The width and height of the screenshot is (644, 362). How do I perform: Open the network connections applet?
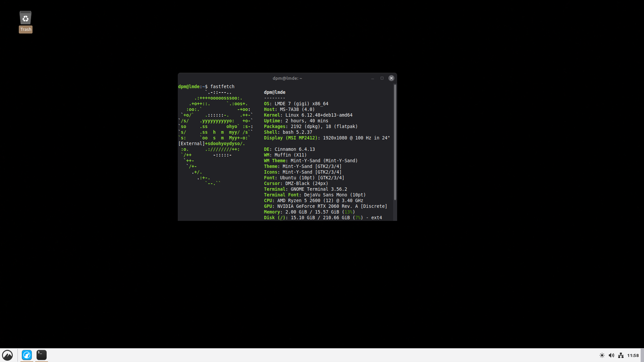point(621,355)
